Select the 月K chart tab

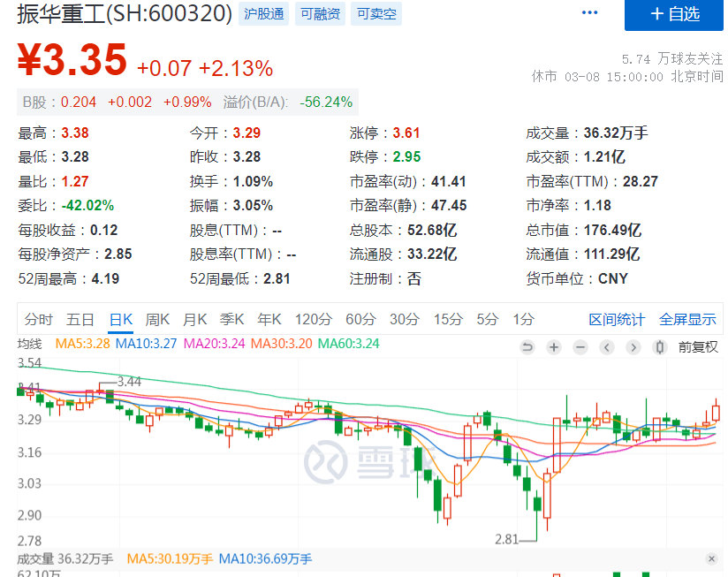[194, 319]
